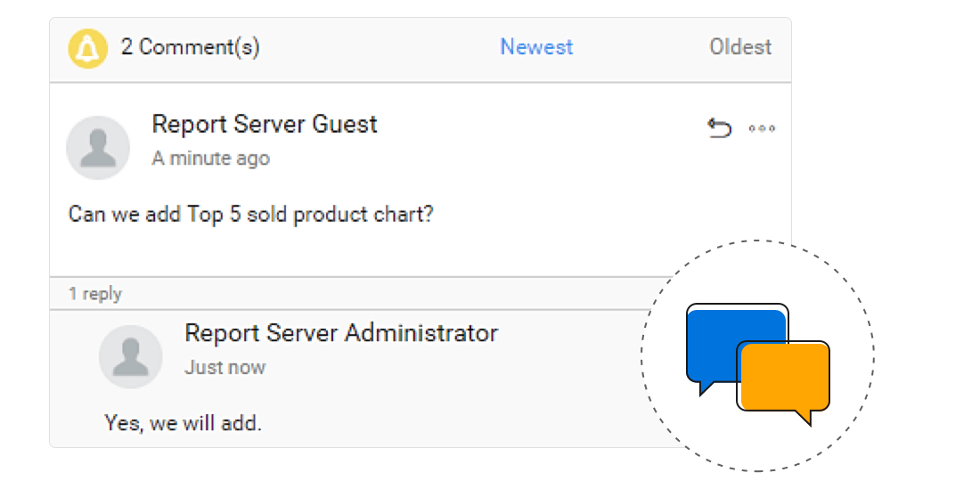Click the yellow notification bell icon
The width and height of the screenshot is (980, 481).
point(87,48)
